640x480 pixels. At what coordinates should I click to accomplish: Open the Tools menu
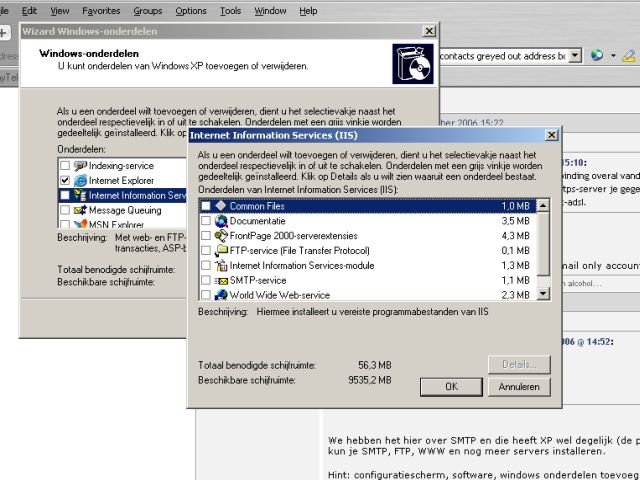pyautogui.click(x=231, y=11)
